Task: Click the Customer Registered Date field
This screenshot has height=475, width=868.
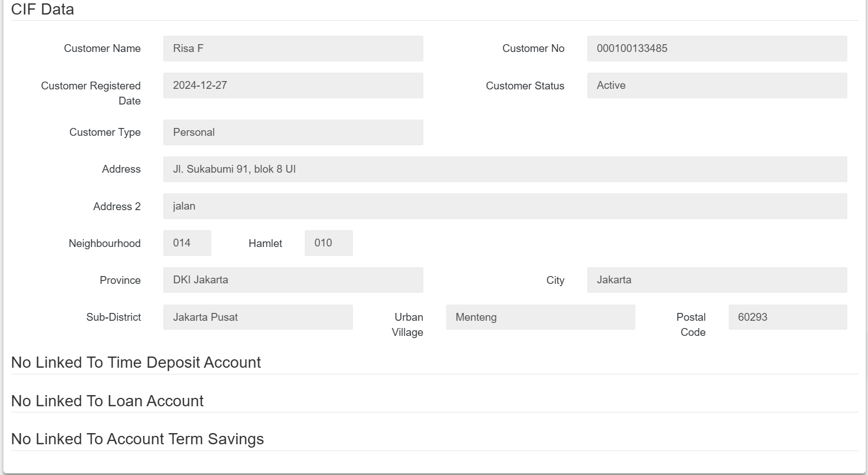Action: click(x=293, y=85)
